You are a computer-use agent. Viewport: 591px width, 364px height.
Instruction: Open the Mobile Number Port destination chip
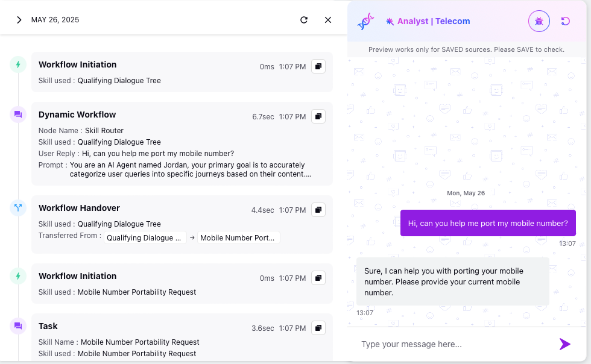point(239,238)
